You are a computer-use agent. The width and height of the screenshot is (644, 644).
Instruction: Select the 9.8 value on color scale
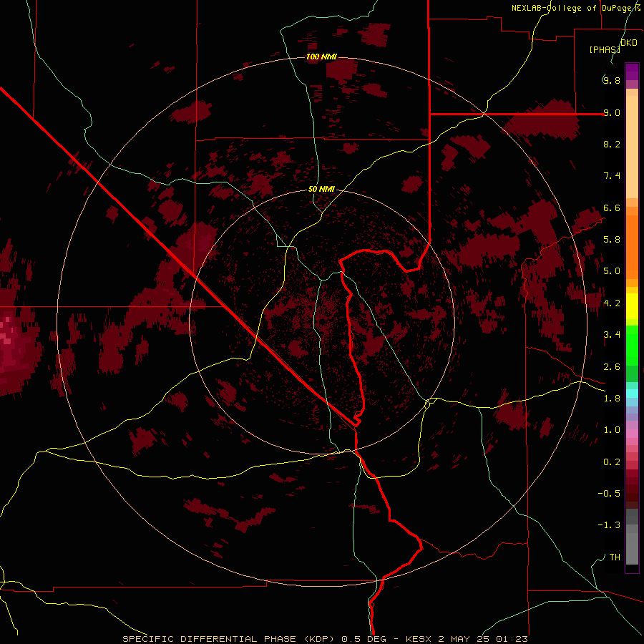click(612, 80)
